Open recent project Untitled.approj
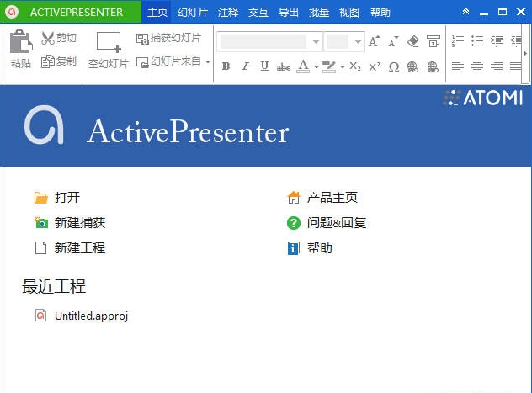Image resolution: width=532 pixels, height=393 pixels. point(82,316)
